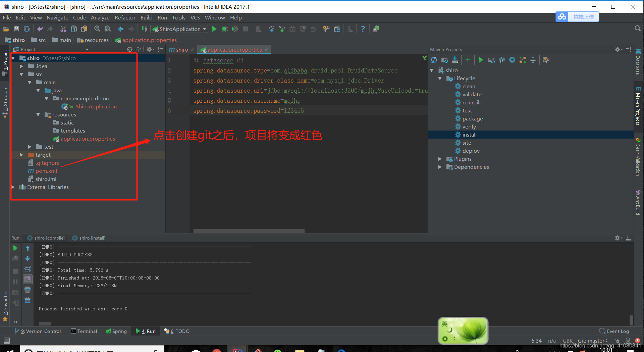Rerun Maven build in Run panel
This screenshot has height=352, width=644.
click(15, 248)
